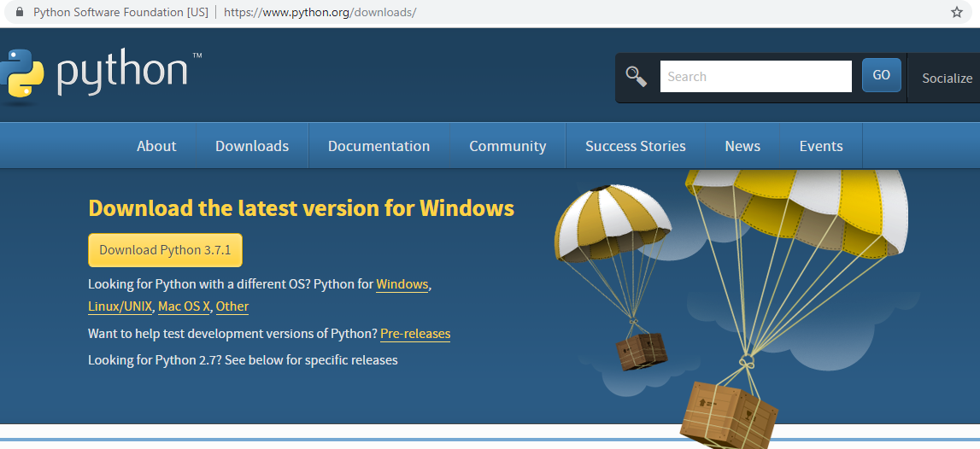Follow the Other platforms link

point(232,306)
